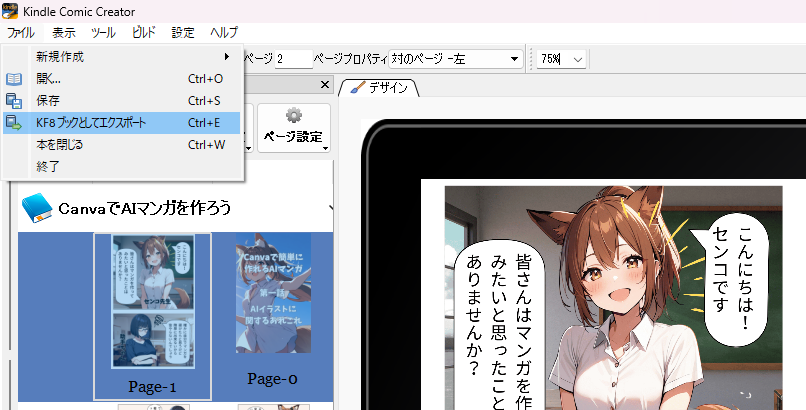This screenshot has height=410, width=806.
Task: Choose KF8ブックとしてエクスポート from menu
Action: tap(91, 123)
